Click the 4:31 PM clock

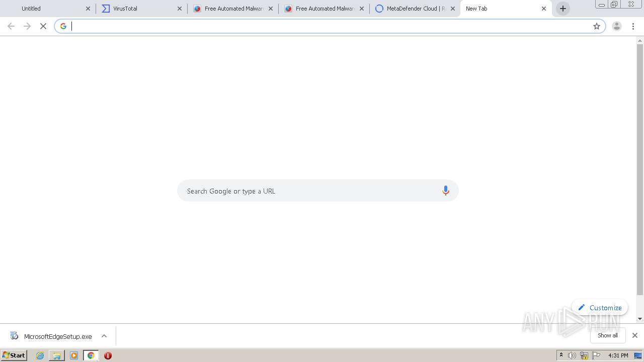(618, 355)
